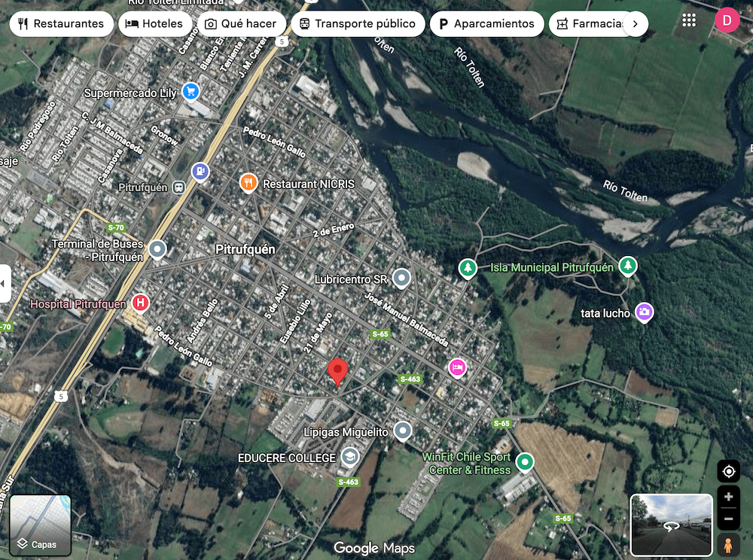Click the Aparcamientos filter button

(486, 23)
